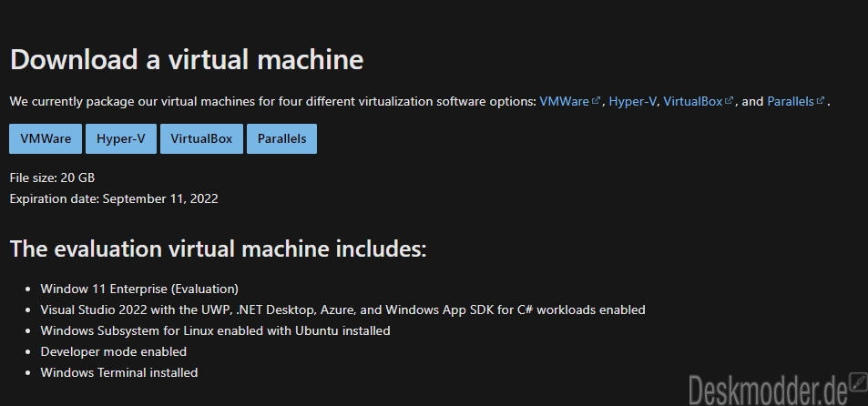Open the VMWare link in the paragraph
This screenshot has width=868, height=406.
(564, 101)
